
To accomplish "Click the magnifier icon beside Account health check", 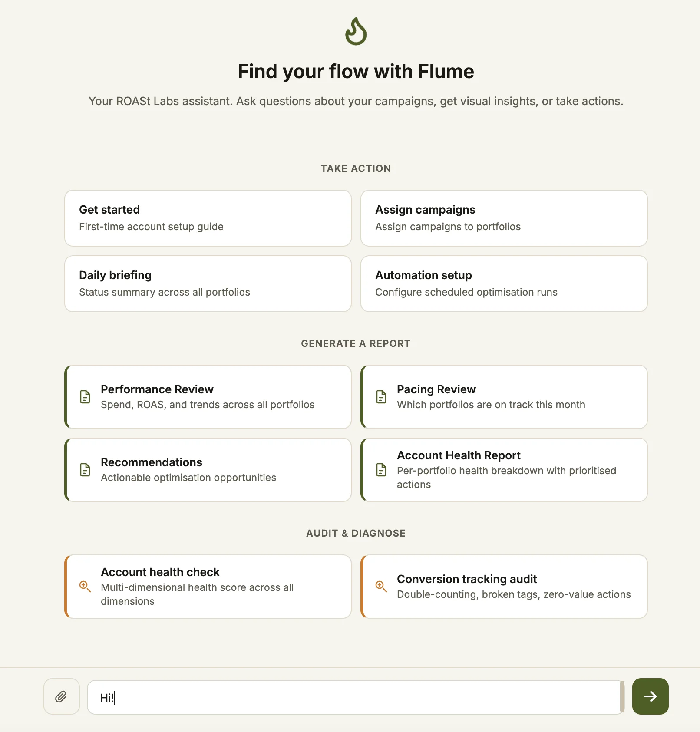I will click(x=85, y=587).
